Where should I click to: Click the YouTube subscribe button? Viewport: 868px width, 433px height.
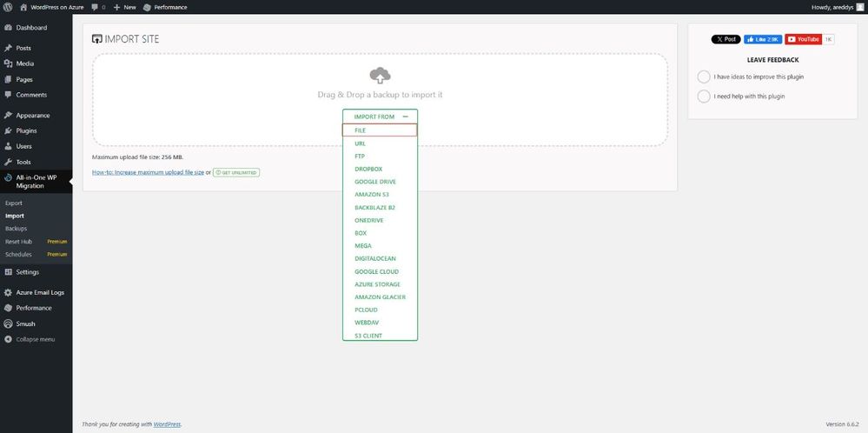(x=803, y=39)
